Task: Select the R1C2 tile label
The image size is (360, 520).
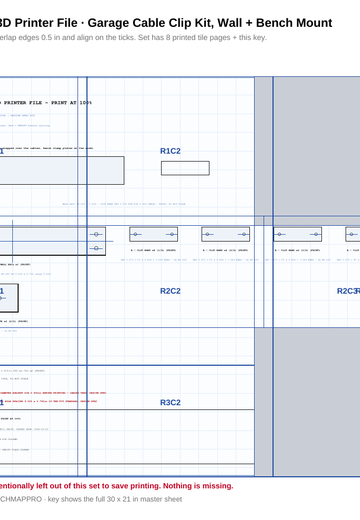Action: (x=170, y=151)
